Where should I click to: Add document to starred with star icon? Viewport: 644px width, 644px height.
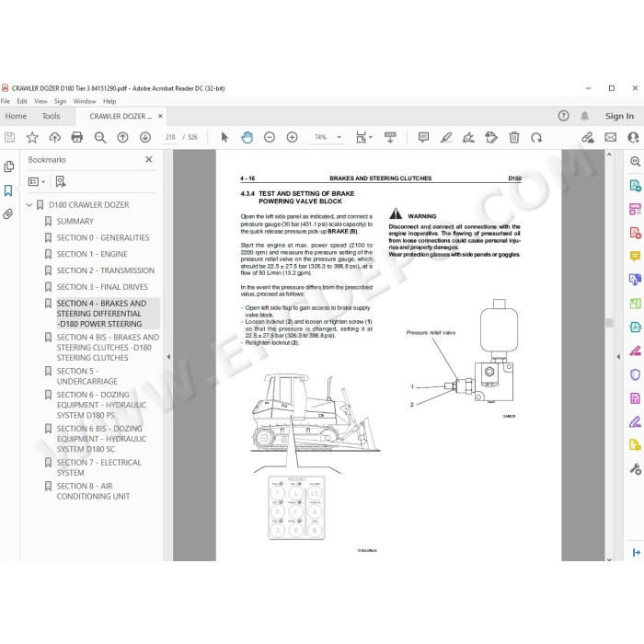(x=32, y=137)
